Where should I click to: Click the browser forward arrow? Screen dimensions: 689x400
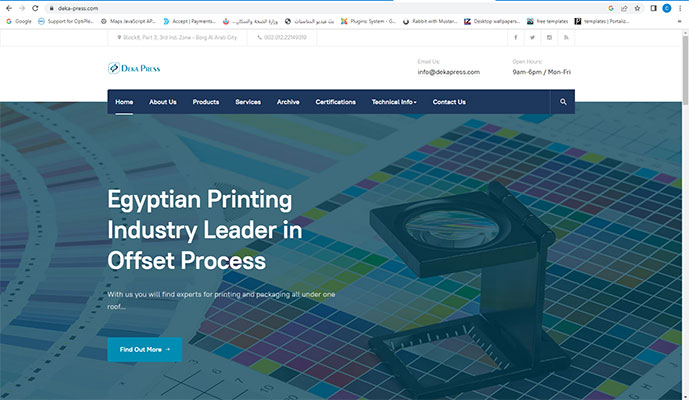22,8
